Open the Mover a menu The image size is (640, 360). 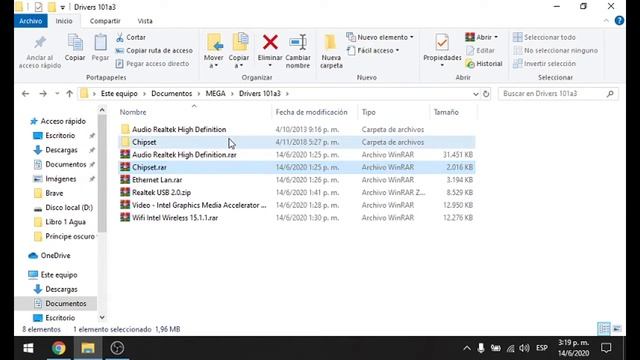coord(214,51)
